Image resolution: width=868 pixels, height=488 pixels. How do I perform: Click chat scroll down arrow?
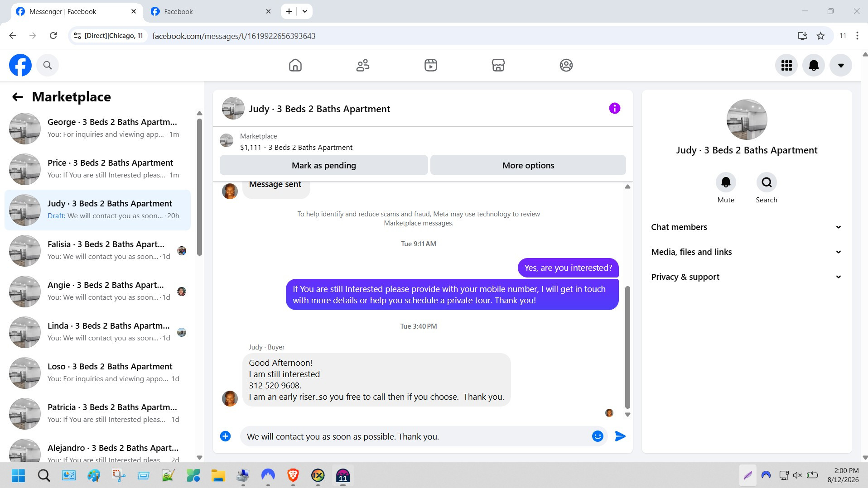(x=627, y=415)
